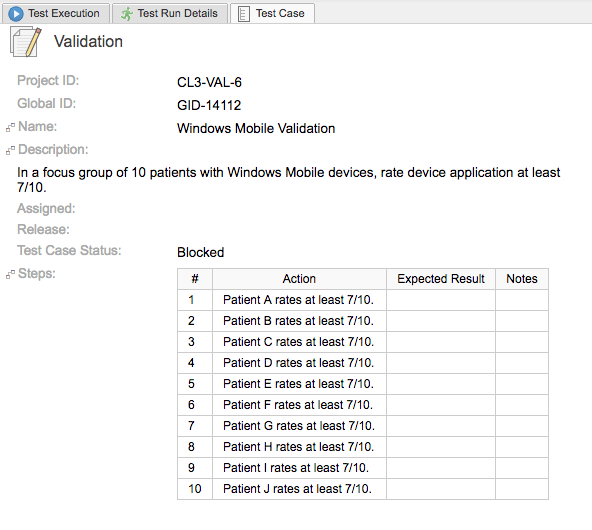The width and height of the screenshot is (592, 530).
Task: Click the CL3-VAL-6 project ID value
Action: pos(209,82)
